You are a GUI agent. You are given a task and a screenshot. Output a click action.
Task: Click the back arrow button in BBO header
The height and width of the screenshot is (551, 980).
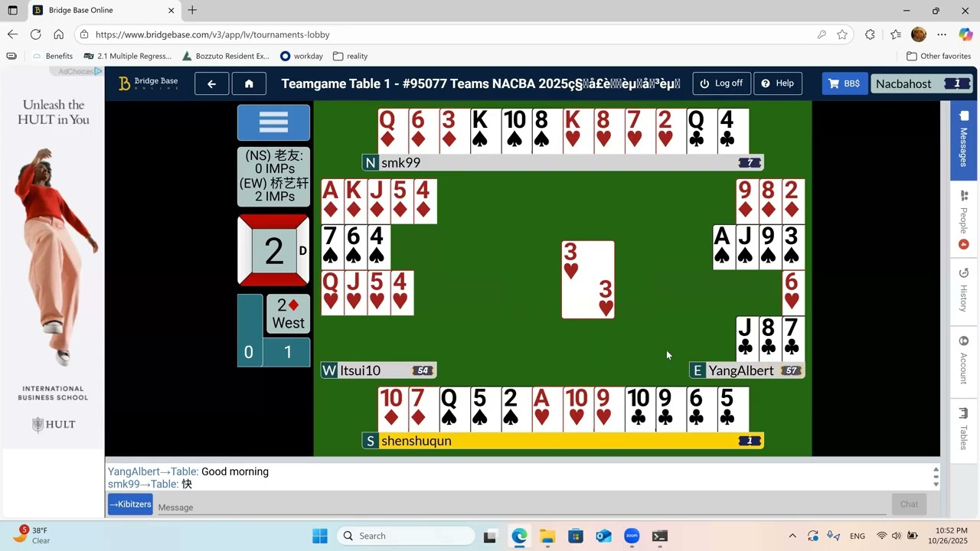211,83
